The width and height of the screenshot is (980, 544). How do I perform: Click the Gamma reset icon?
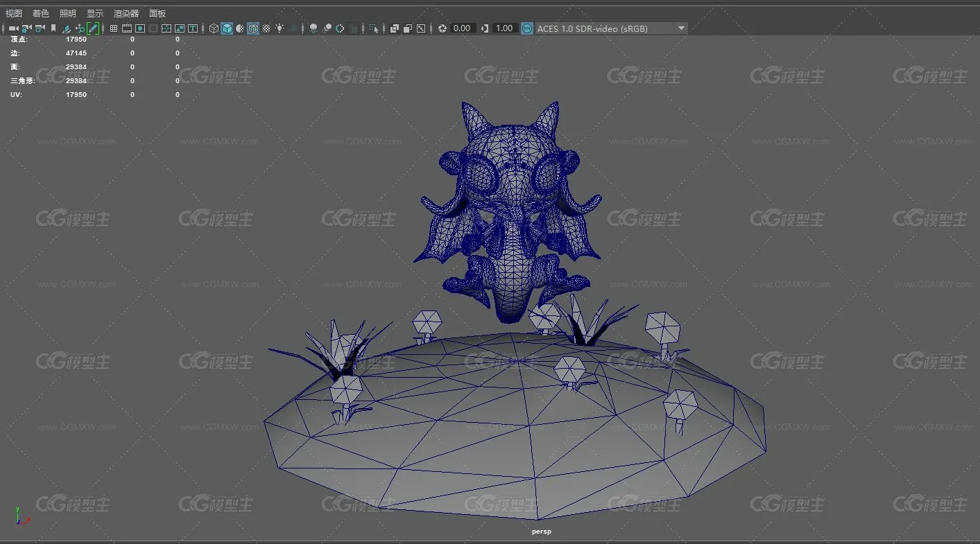tap(484, 28)
